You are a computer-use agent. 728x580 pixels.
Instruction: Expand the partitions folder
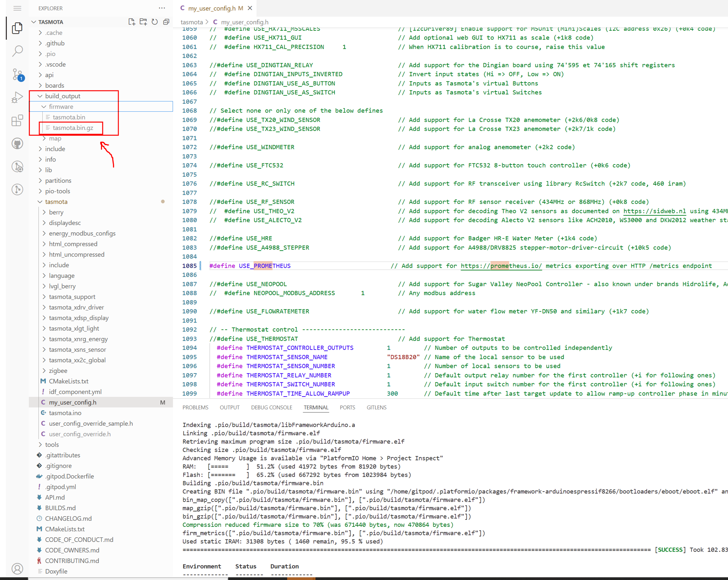(x=58, y=180)
